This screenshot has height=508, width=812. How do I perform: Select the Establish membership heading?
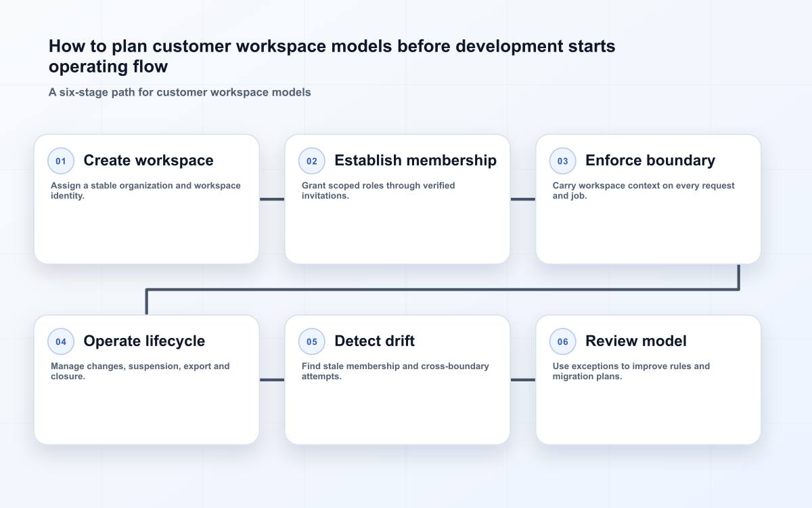(415, 161)
